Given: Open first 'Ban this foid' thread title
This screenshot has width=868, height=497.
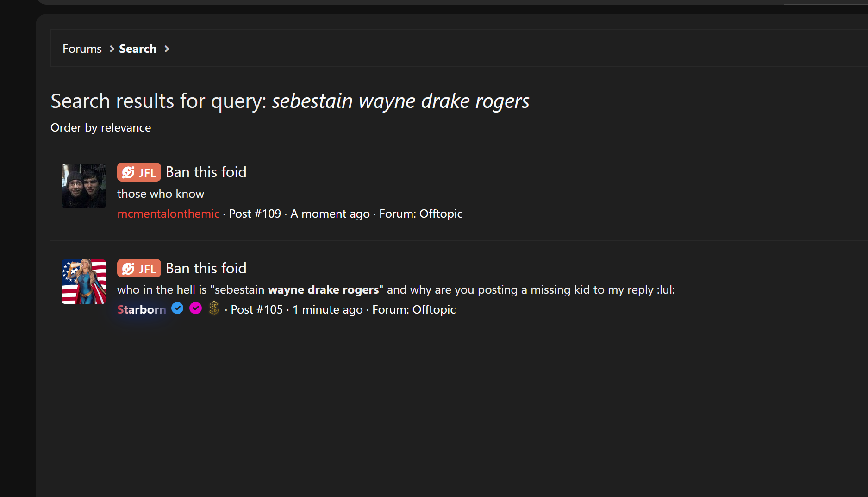Looking at the screenshot, I should 206,172.
